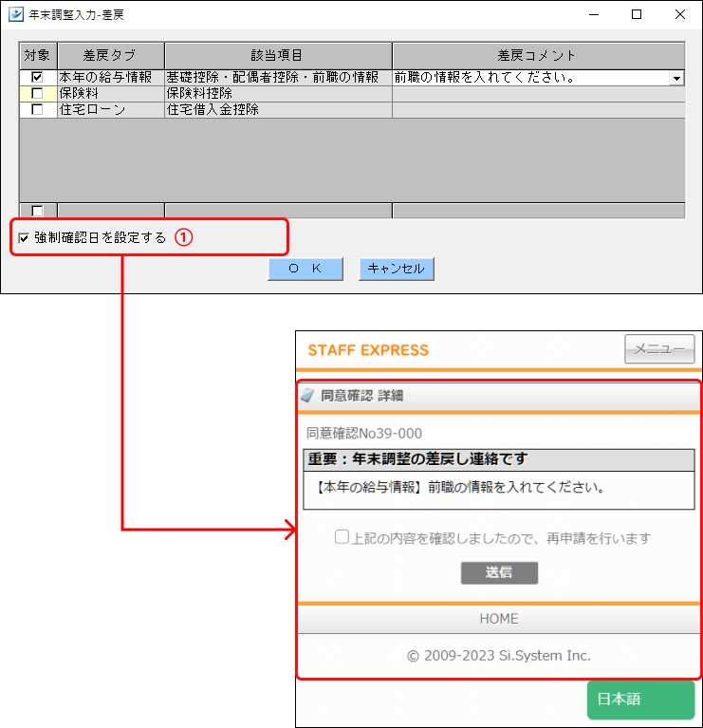Select the 保険料 tab cell
This screenshot has height=728, width=703.
tap(110, 93)
